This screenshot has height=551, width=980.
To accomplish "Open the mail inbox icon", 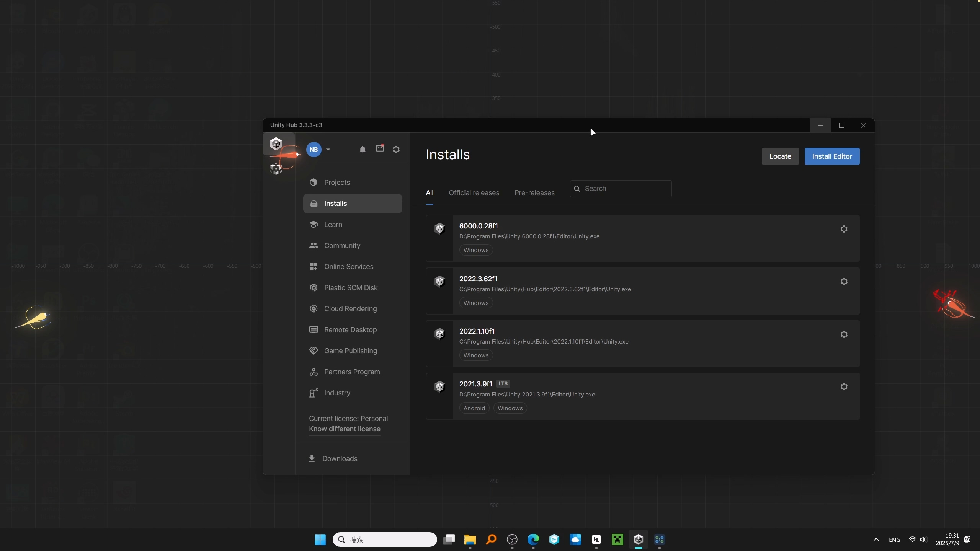I will pos(380,148).
